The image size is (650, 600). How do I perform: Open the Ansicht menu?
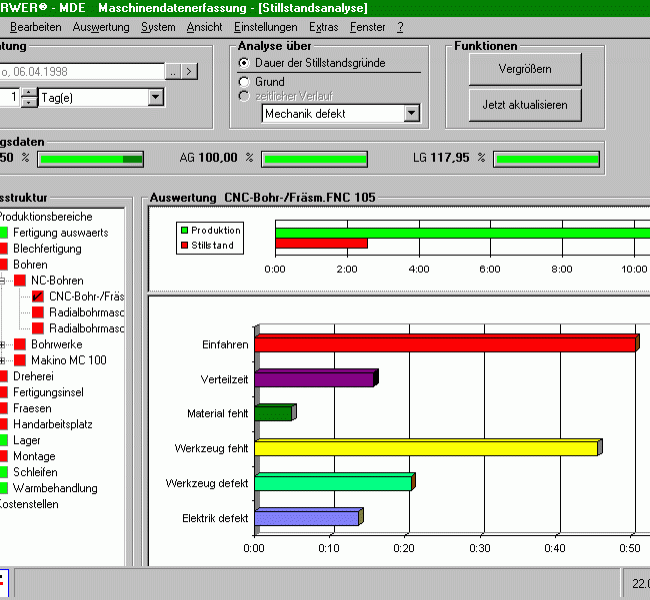tap(204, 27)
